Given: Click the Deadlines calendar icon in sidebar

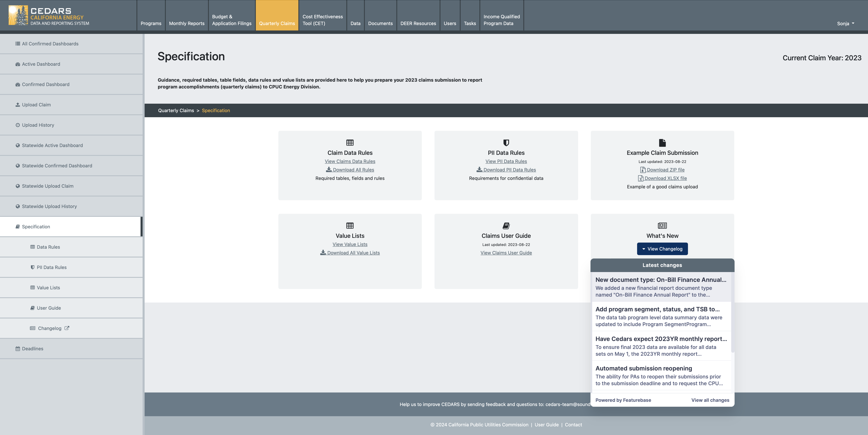Looking at the screenshot, I should [17, 348].
